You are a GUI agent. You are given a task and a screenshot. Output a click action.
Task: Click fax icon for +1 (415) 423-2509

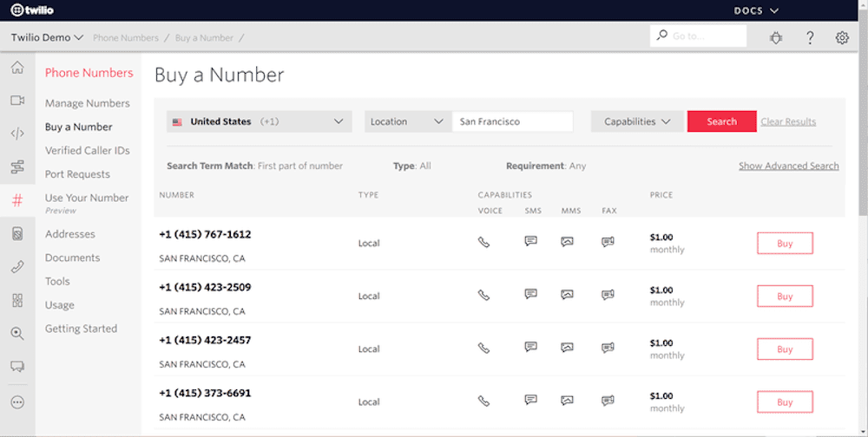[608, 294]
